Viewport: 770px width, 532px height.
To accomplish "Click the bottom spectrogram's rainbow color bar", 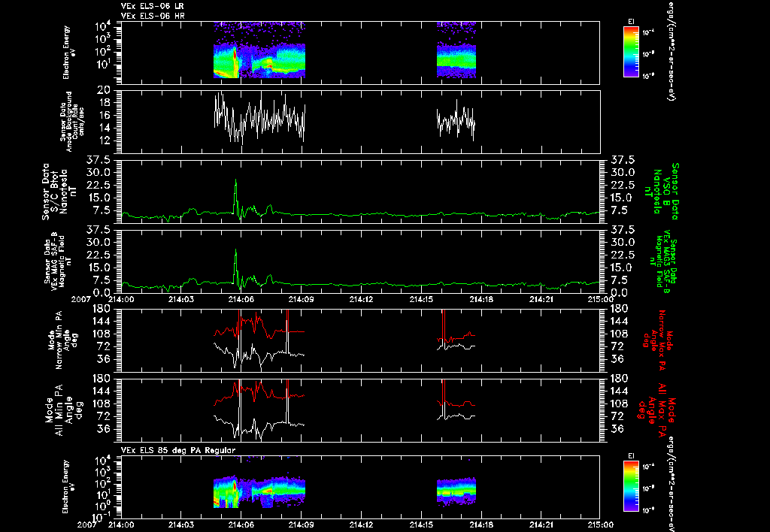I will coord(631,486).
